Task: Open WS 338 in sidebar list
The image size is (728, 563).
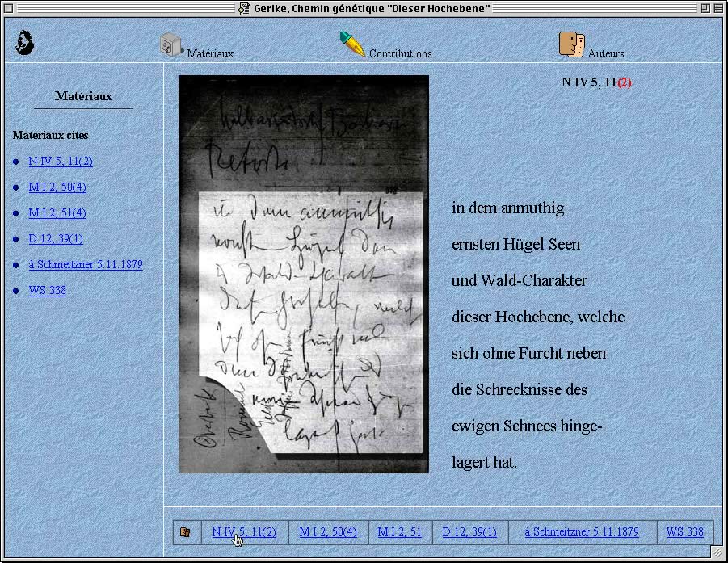Action: pyautogui.click(x=47, y=291)
